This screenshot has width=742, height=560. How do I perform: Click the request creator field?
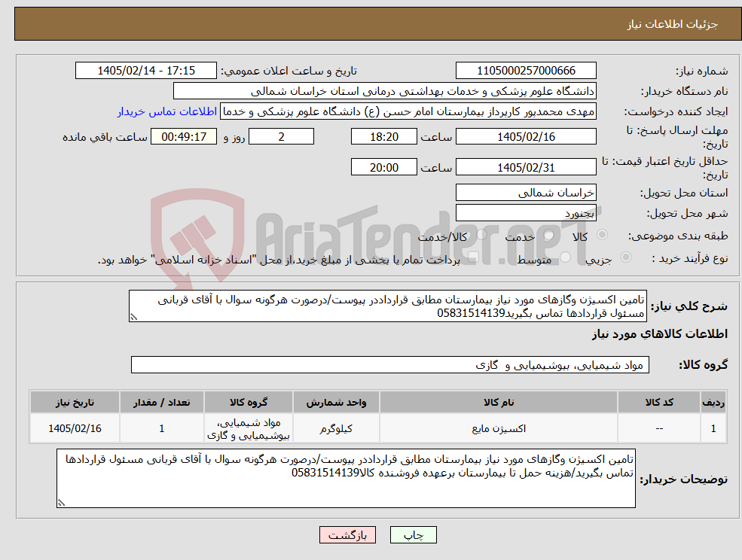408,111
